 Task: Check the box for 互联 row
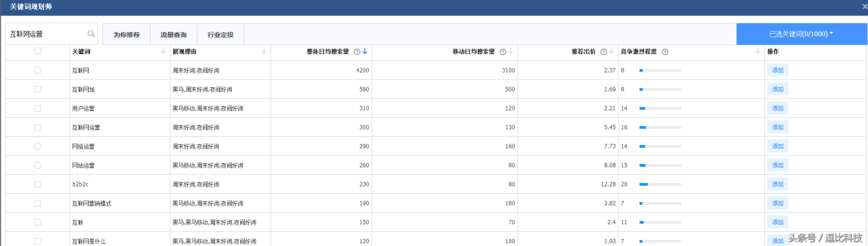point(37,222)
